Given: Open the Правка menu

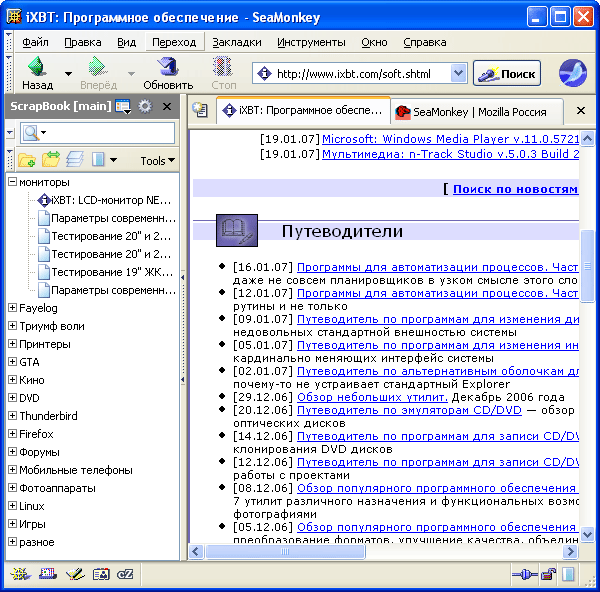Looking at the screenshot, I should (x=83, y=42).
